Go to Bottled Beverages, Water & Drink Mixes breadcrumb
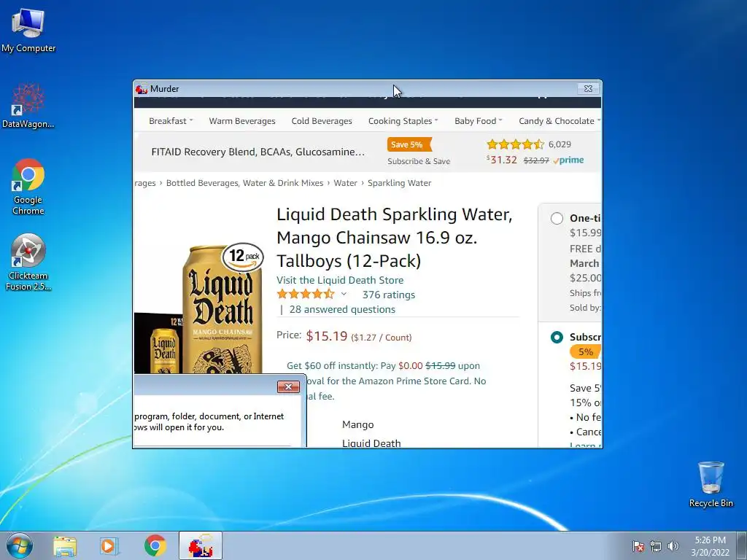 tap(244, 183)
